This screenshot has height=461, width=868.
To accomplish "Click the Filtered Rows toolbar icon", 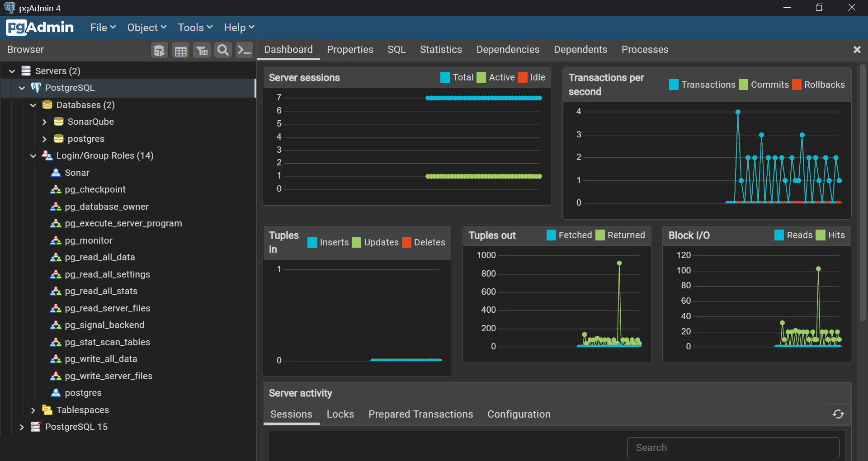I will pyautogui.click(x=202, y=50).
